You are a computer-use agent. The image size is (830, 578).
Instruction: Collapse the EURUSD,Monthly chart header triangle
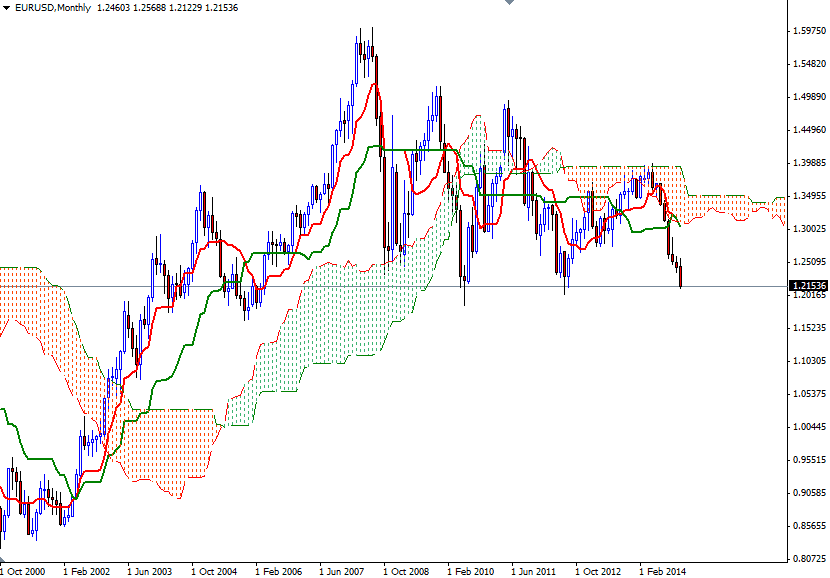coord(8,9)
